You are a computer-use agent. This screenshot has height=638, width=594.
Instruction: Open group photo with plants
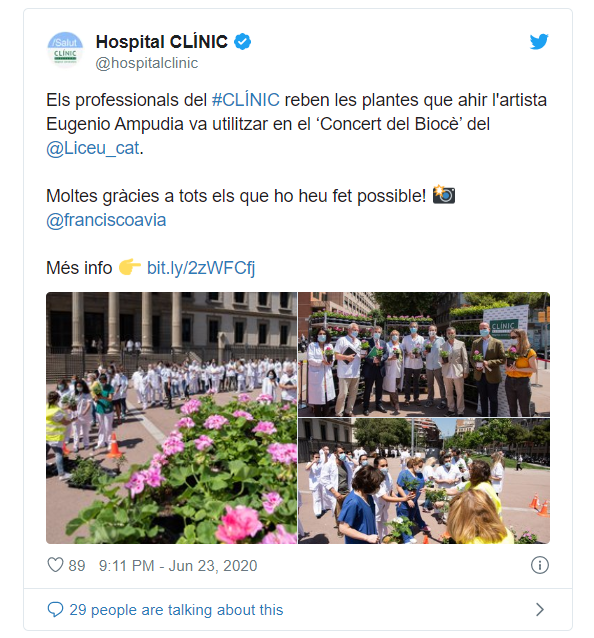pyautogui.click(x=424, y=354)
